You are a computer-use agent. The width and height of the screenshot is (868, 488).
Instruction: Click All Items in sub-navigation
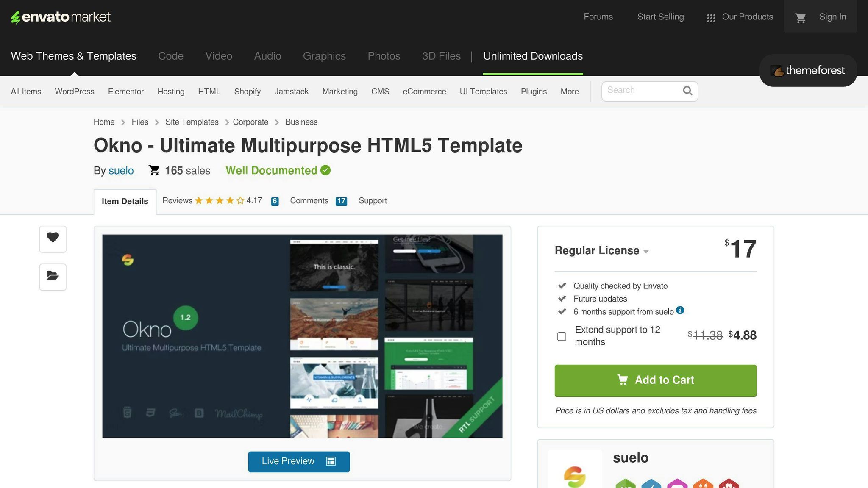(26, 91)
